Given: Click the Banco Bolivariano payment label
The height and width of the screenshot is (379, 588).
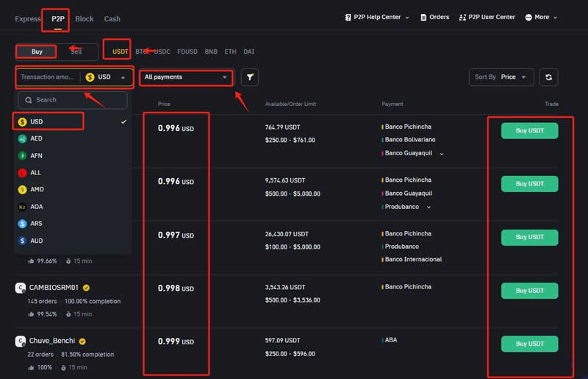Looking at the screenshot, I should [410, 140].
